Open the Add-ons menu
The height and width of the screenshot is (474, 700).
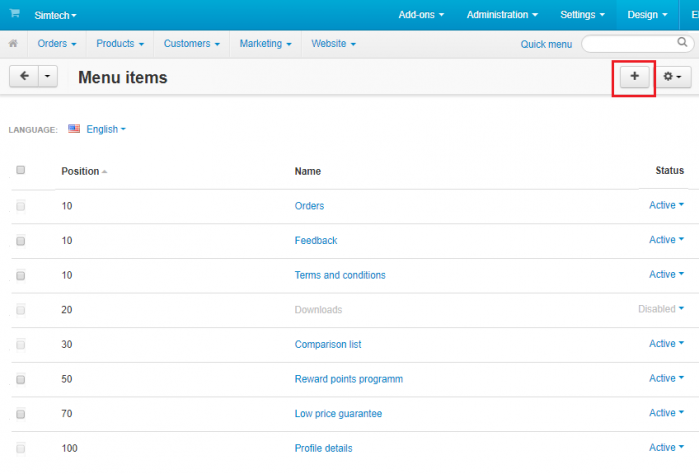pyautogui.click(x=421, y=15)
